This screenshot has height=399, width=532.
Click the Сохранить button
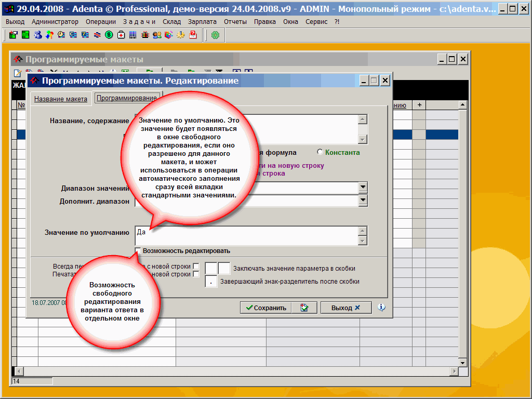265,308
